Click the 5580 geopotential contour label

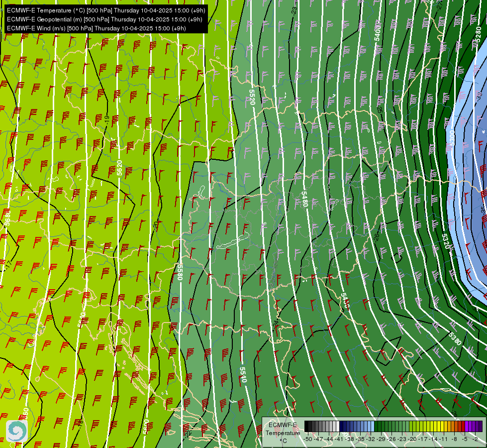[180, 272]
